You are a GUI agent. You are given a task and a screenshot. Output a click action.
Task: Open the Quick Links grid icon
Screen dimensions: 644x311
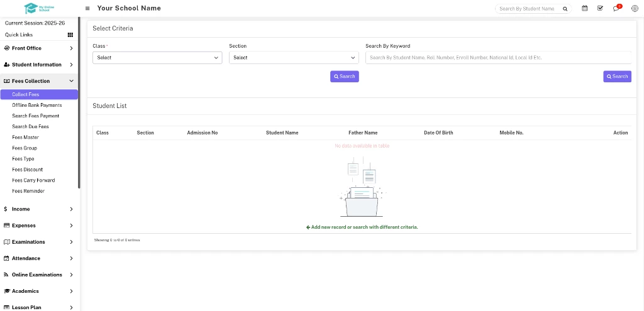pos(70,35)
